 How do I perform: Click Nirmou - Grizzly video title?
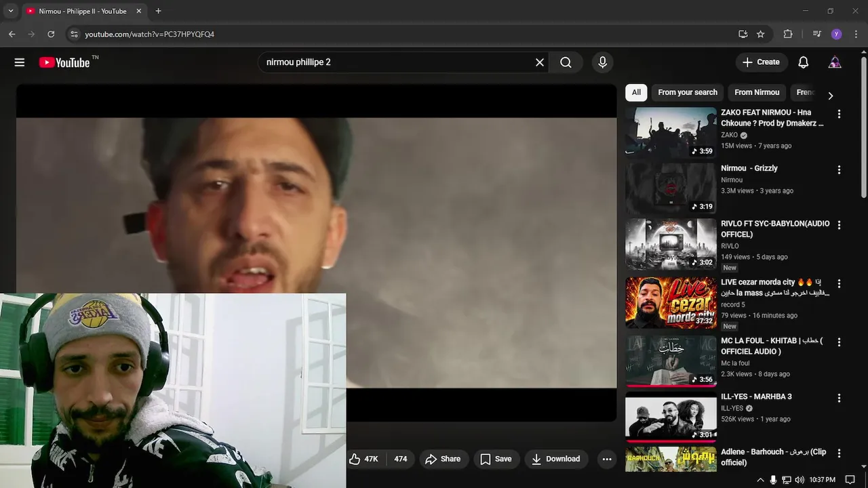(x=749, y=168)
